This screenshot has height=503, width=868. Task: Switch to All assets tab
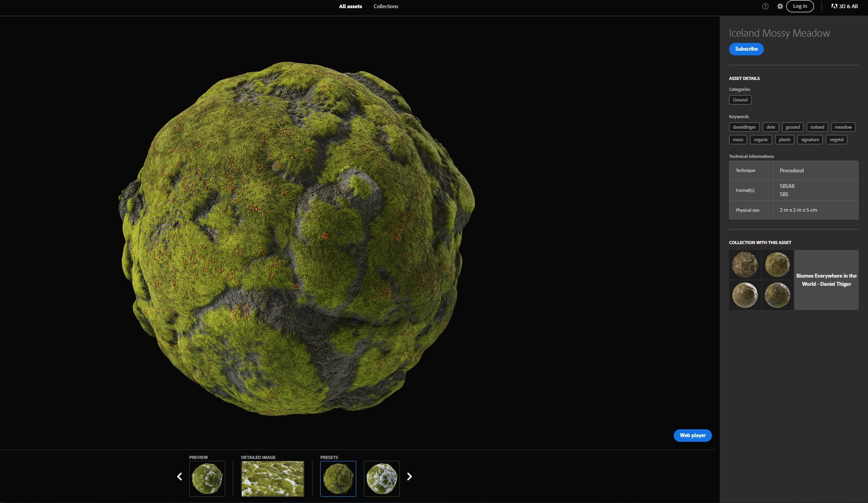pyautogui.click(x=350, y=6)
